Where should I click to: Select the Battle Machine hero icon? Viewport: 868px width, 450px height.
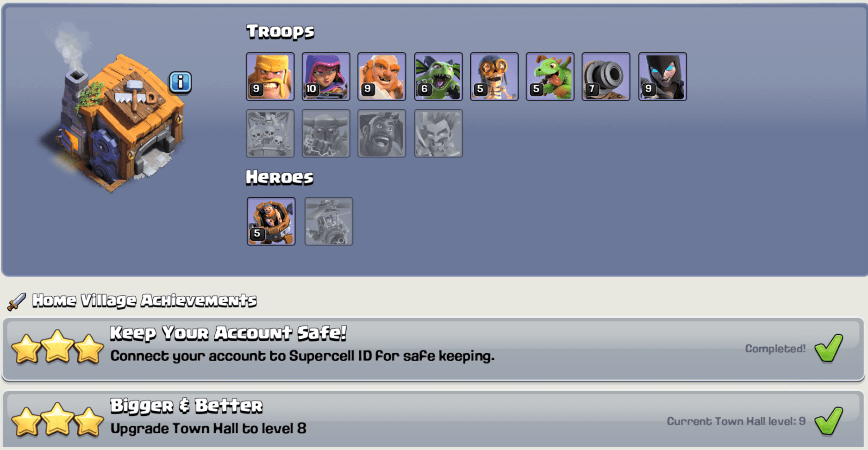point(271,221)
